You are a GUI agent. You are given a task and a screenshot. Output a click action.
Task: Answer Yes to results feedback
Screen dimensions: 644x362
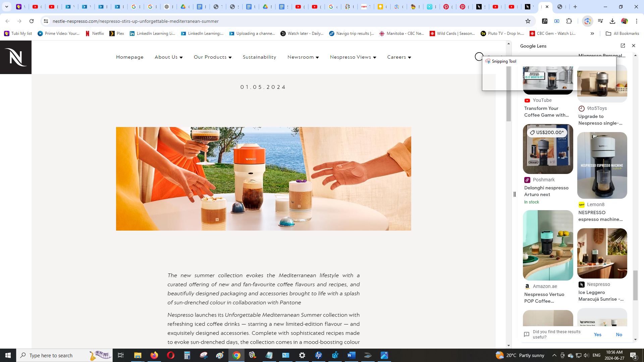(x=597, y=335)
